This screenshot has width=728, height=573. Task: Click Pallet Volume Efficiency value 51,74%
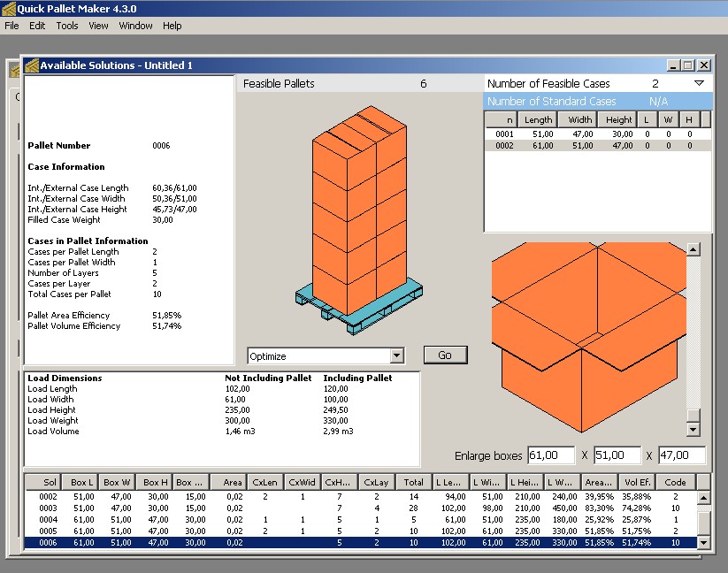[166, 325]
